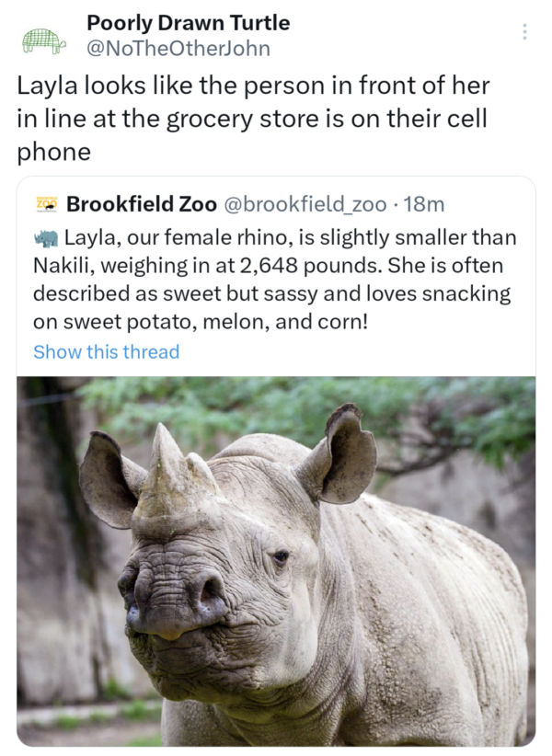The width and height of the screenshot is (552, 756).
Task: Click the @brookfield_zoo handle
Action: point(305,203)
